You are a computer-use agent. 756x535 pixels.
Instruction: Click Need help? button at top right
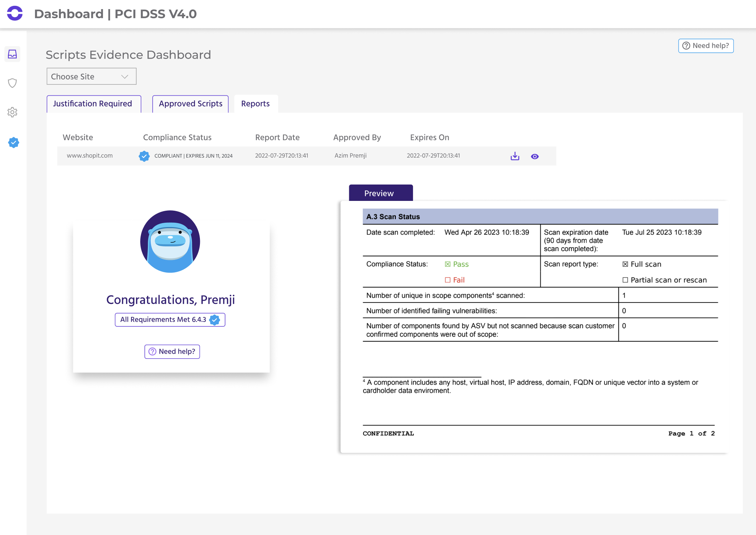click(x=705, y=46)
